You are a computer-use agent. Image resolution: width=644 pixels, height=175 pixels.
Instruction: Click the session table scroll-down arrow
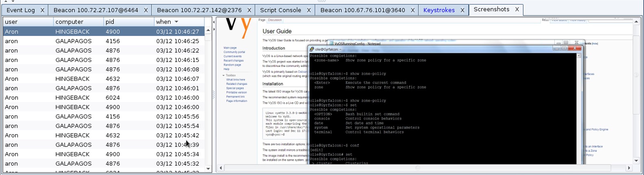pos(208,168)
